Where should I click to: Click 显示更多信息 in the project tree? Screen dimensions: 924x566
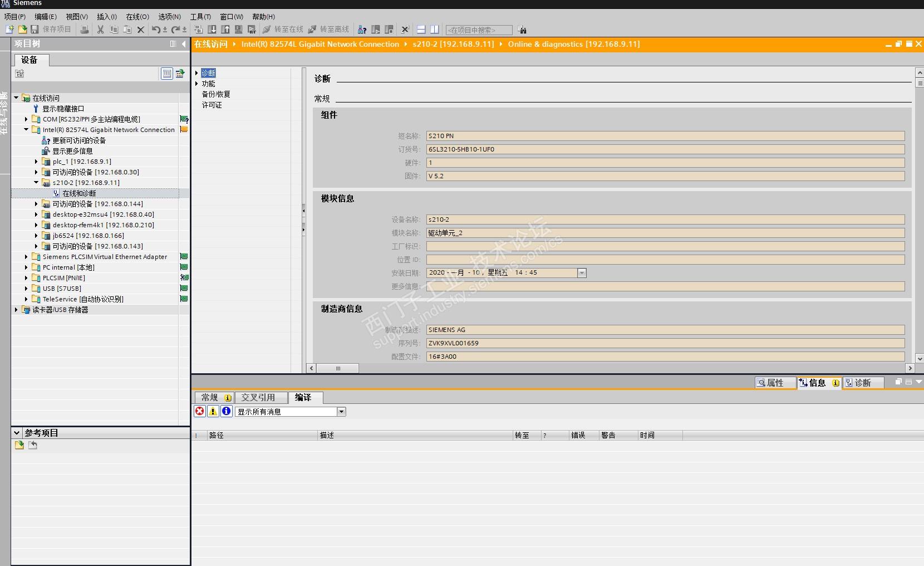point(72,151)
